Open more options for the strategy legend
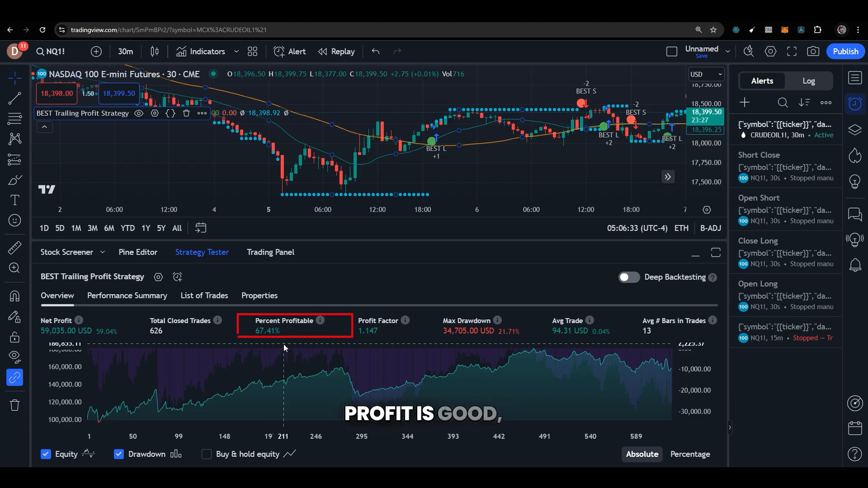The width and height of the screenshot is (868, 488). [x=202, y=113]
